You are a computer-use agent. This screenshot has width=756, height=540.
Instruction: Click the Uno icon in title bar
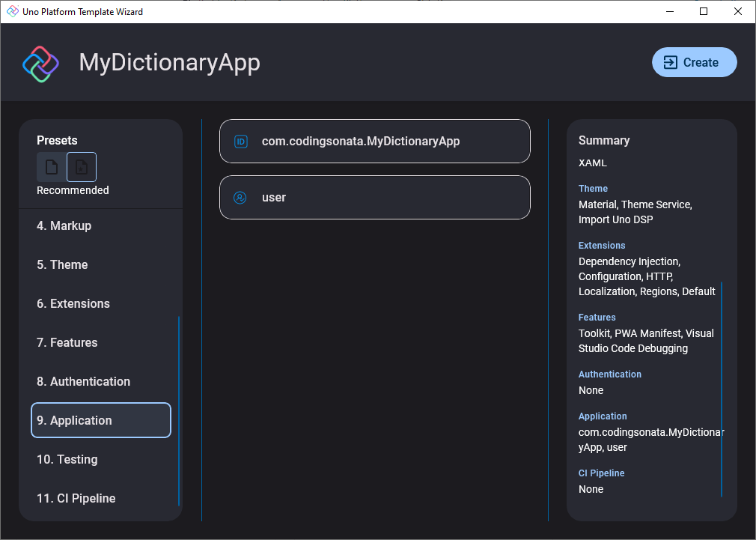pos(12,11)
